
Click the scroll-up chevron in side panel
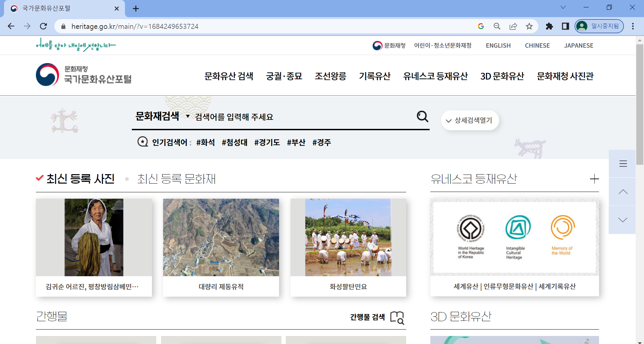point(623,192)
